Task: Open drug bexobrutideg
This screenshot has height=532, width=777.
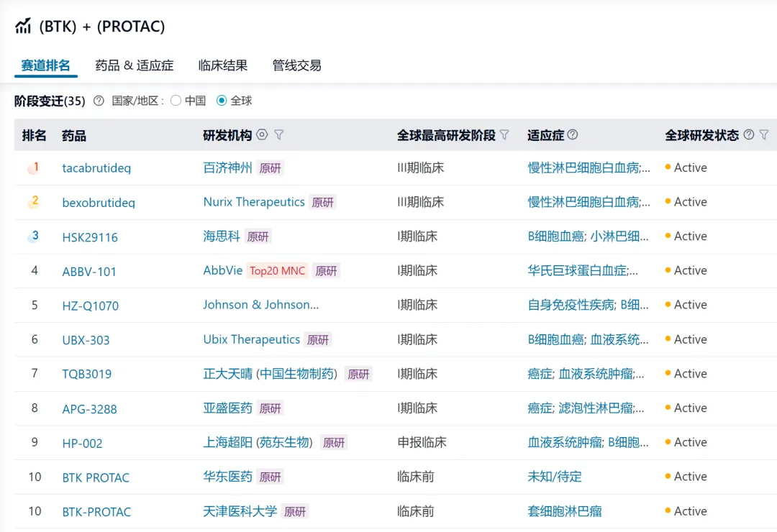Action: pyautogui.click(x=99, y=202)
